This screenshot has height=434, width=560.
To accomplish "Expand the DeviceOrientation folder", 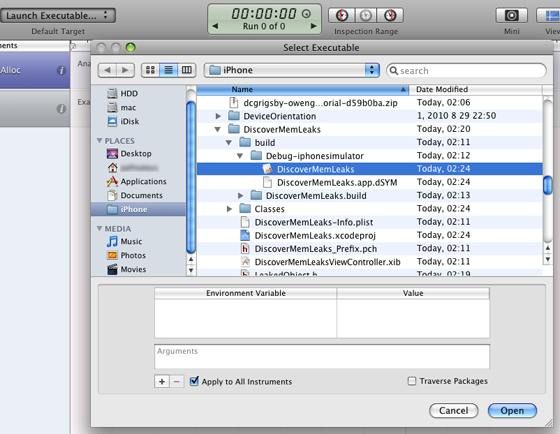I will point(218,116).
